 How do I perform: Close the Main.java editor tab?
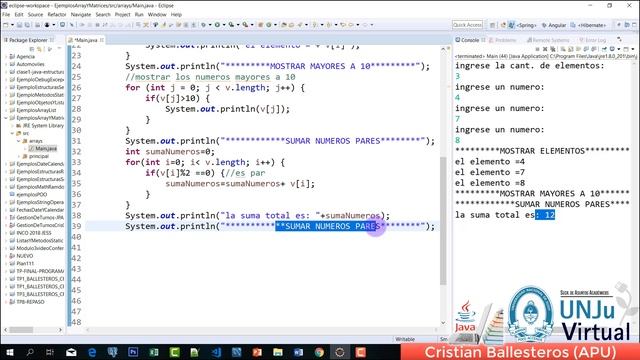(x=102, y=40)
